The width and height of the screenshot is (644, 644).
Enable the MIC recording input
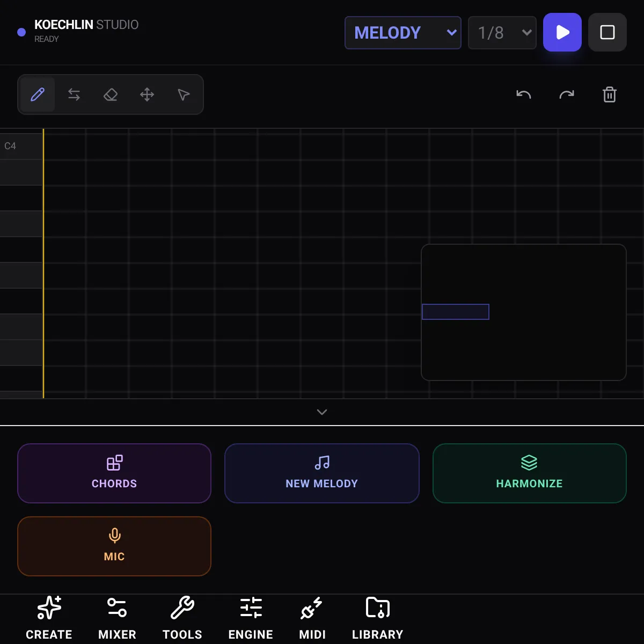[x=114, y=546]
